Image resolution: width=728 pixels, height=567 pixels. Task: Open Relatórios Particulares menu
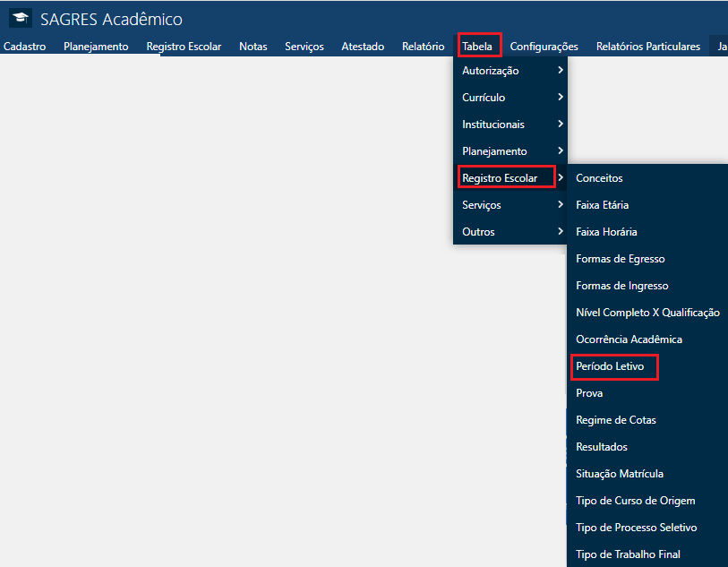click(x=647, y=46)
